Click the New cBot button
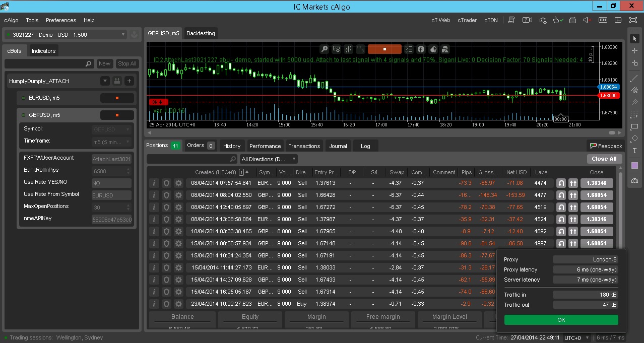 coord(105,63)
